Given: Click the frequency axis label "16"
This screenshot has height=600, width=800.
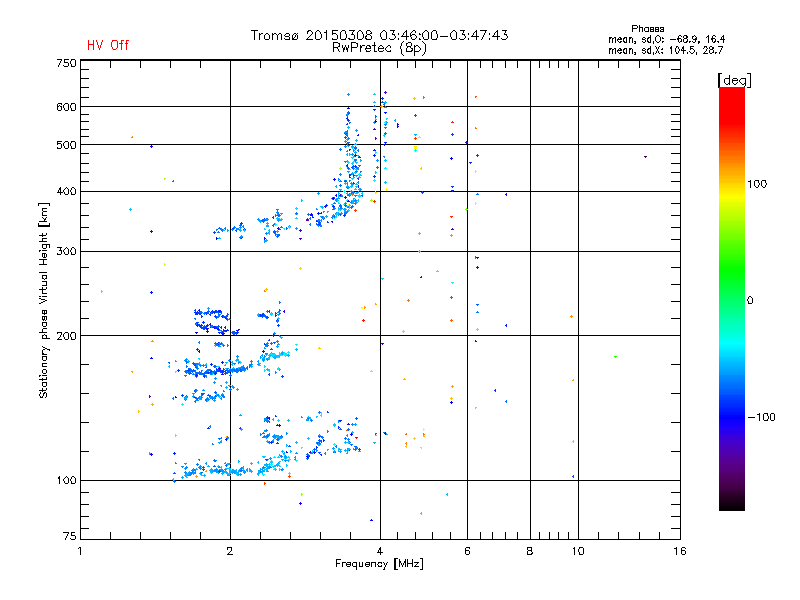Looking at the screenshot, I should point(680,551).
